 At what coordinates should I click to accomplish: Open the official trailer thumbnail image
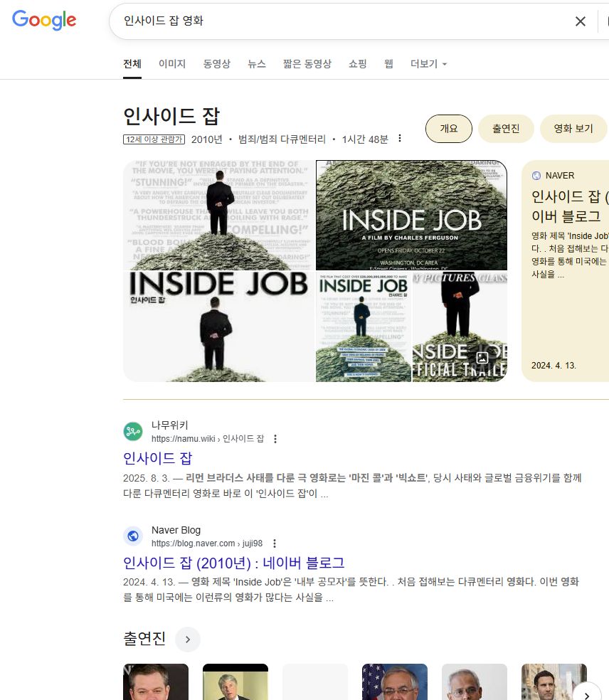pyautogui.click(x=460, y=327)
